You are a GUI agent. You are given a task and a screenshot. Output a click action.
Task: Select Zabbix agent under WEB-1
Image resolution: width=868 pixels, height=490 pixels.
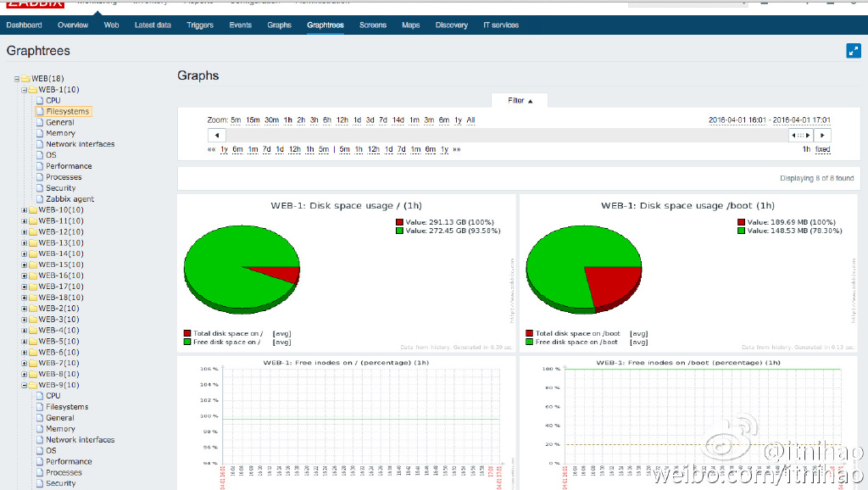[x=70, y=199]
